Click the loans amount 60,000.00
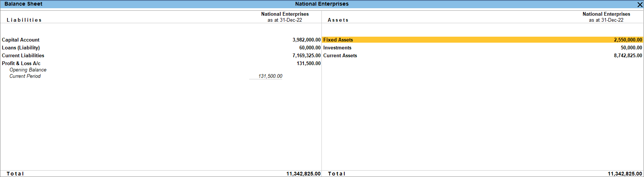The image size is (644, 177). tap(310, 48)
